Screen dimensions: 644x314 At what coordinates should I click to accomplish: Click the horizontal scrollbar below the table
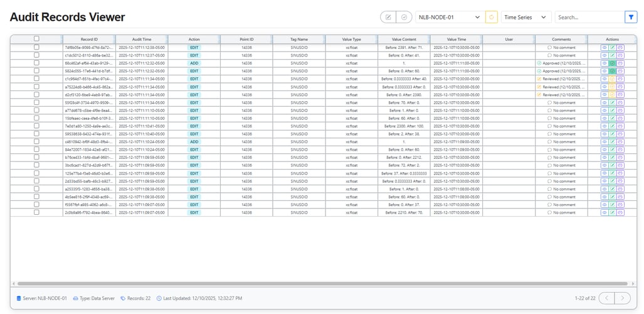pyautogui.click(x=314, y=284)
